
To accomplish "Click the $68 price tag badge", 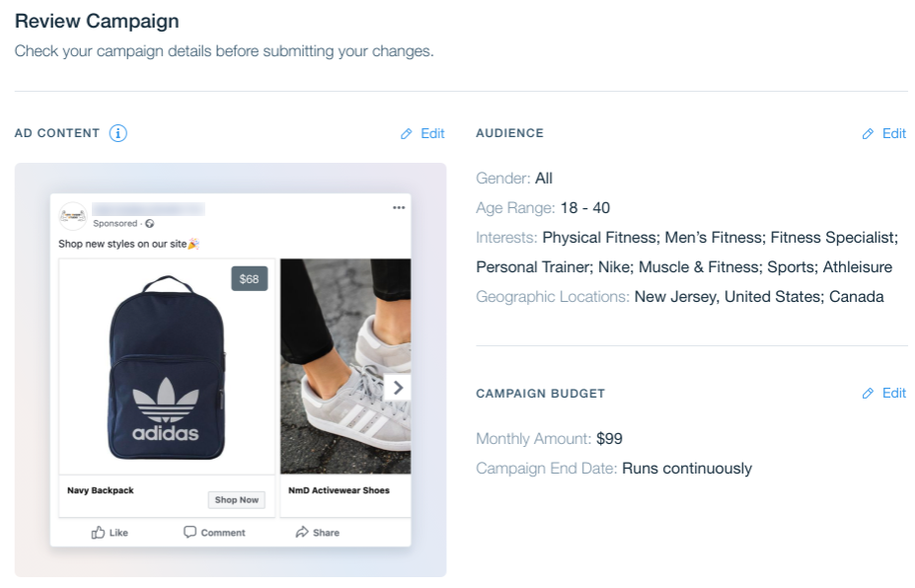I will tap(249, 279).
